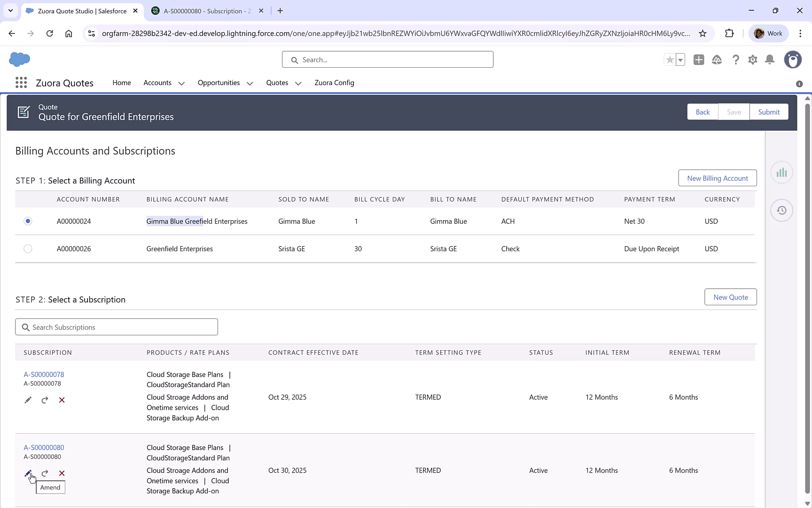Click the red Cancel X for subscription A-S00000080

click(62, 473)
